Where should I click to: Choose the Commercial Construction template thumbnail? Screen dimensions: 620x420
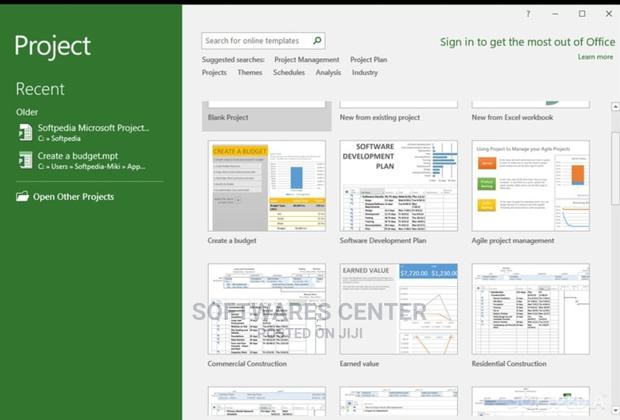(x=267, y=309)
